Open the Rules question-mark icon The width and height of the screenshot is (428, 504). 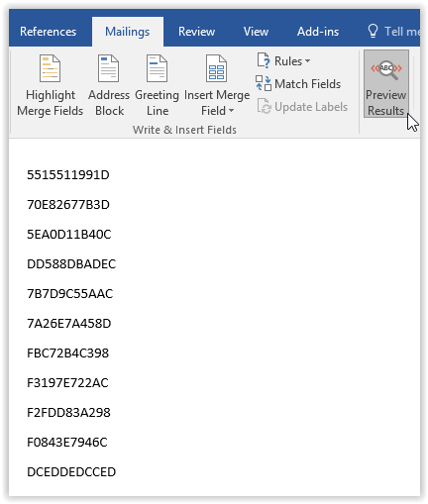pos(264,60)
